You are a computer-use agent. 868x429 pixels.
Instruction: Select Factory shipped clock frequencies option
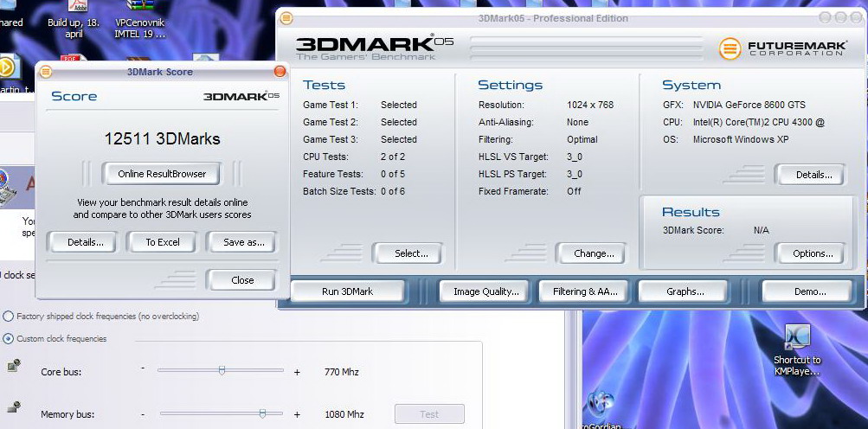point(9,317)
